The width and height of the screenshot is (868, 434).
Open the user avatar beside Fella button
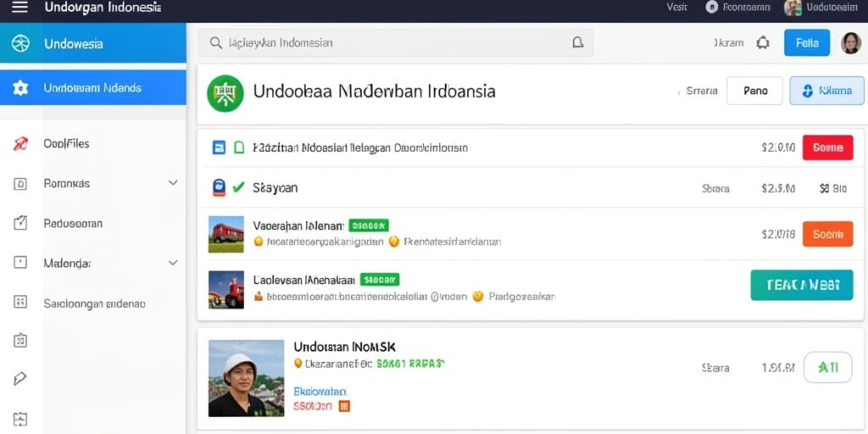[x=851, y=42]
